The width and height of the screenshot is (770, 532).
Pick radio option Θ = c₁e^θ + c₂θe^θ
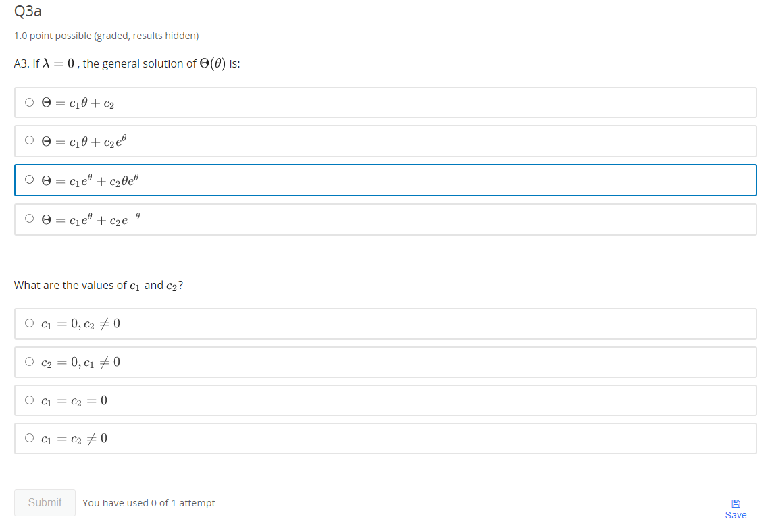click(x=29, y=180)
